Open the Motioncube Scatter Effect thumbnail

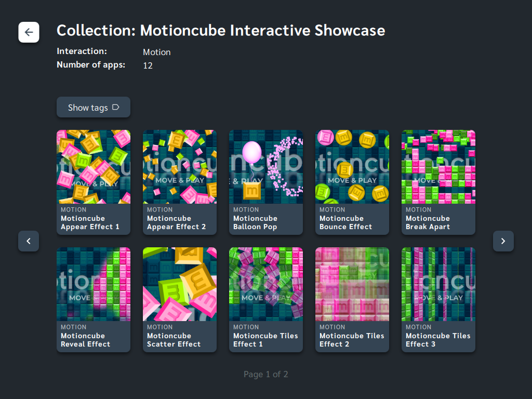[179, 284]
